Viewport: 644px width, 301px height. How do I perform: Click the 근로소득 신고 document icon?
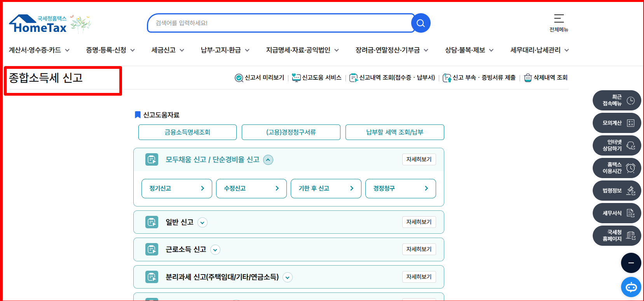coord(152,249)
